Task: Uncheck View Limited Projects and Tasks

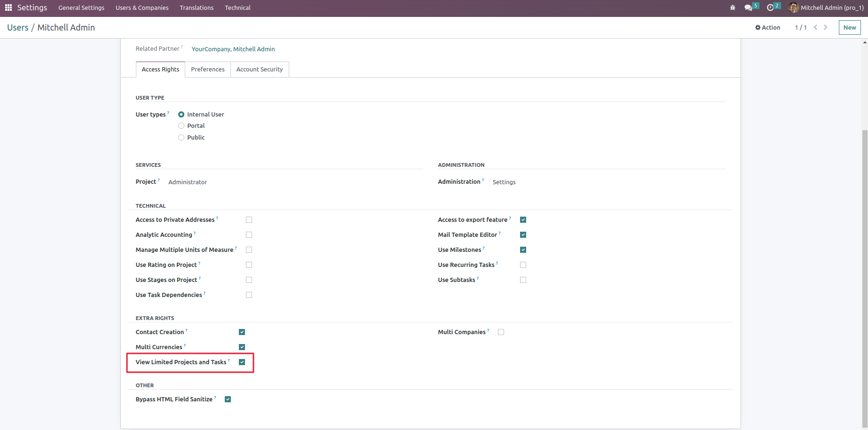Action: (x=242, y=362)
